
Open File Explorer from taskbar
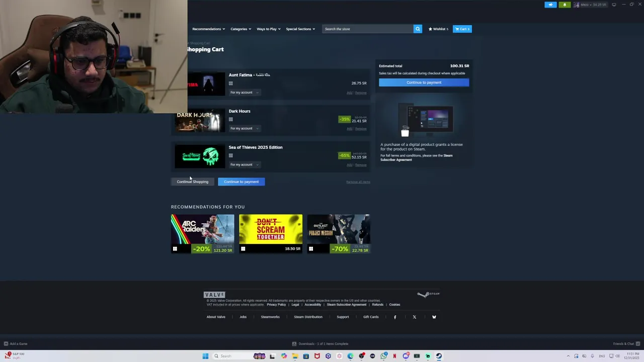tap(295, 356)
